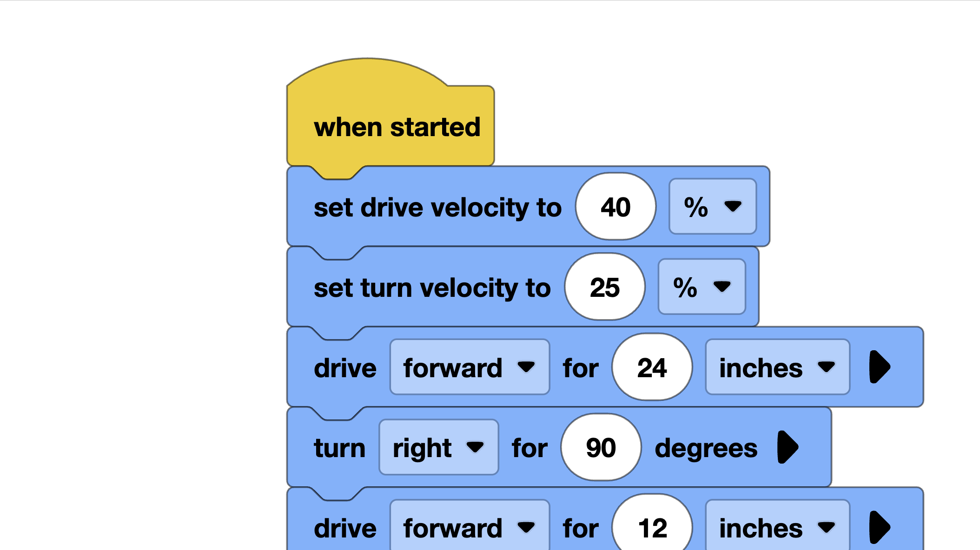Expand the second drive forward block's arrow

click(x=880, y=527)
